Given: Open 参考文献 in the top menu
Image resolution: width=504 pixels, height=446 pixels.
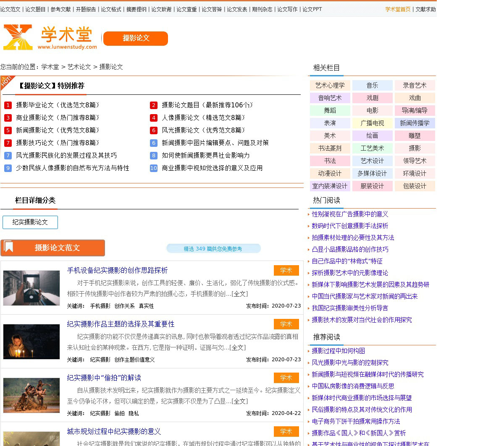Looking at the screenshot, I should pos(60,9).
